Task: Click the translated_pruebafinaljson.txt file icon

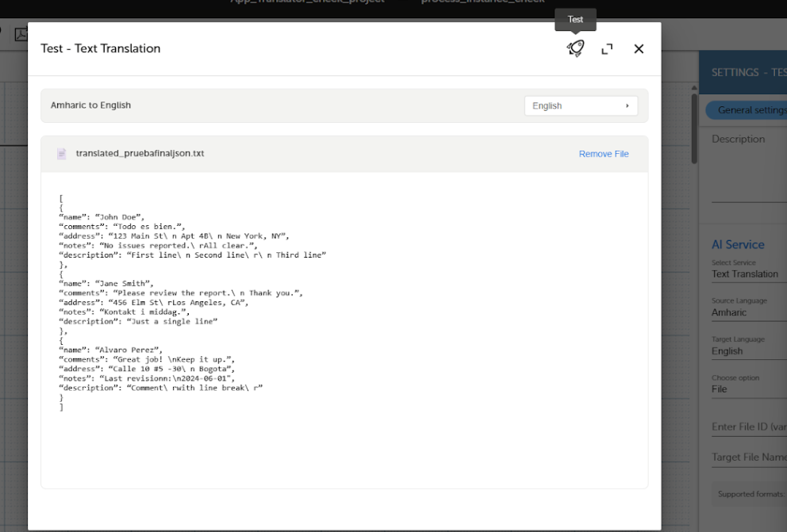Action: (x=61, y=154)
